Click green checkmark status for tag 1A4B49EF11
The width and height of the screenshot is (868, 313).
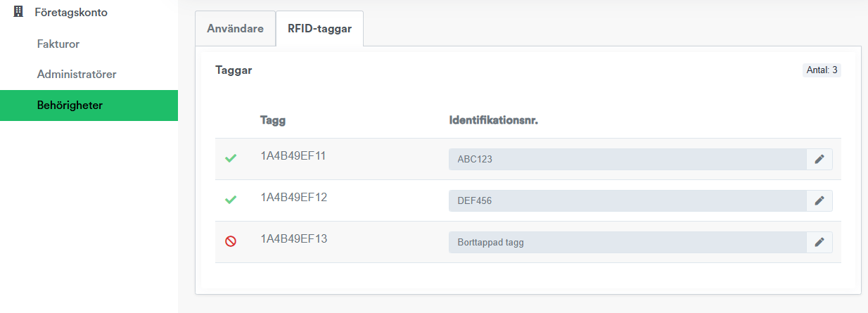coord(231,159)
